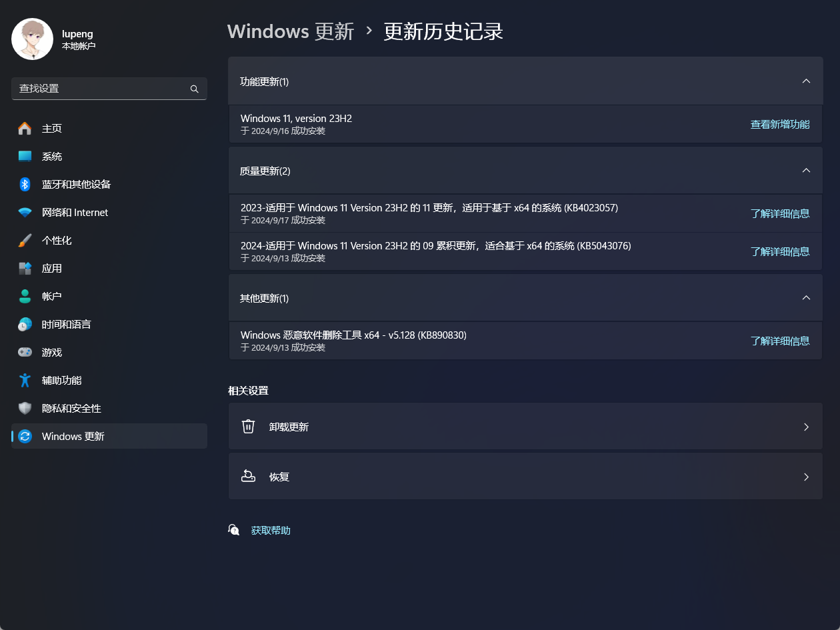
Task: Click the recovery icon beside 恢复
Action: click(x=248, y=476)
